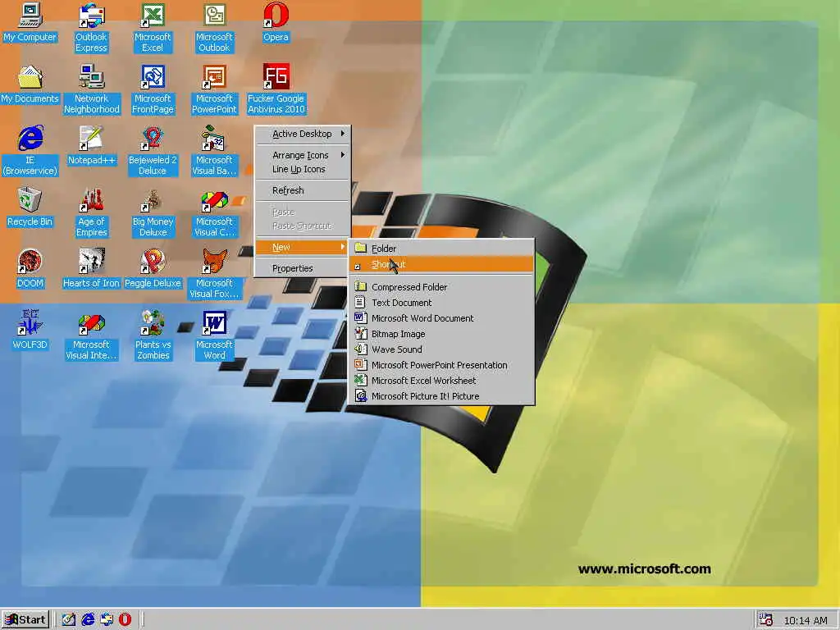The height and width of the screenshot is (630, 840).
Task: Open Properties from the desktop context menu
Action: (303, 268)
